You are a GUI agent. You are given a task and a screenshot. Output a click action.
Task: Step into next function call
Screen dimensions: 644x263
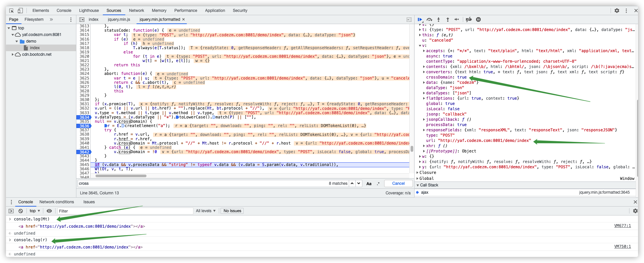tap(438, 20)
